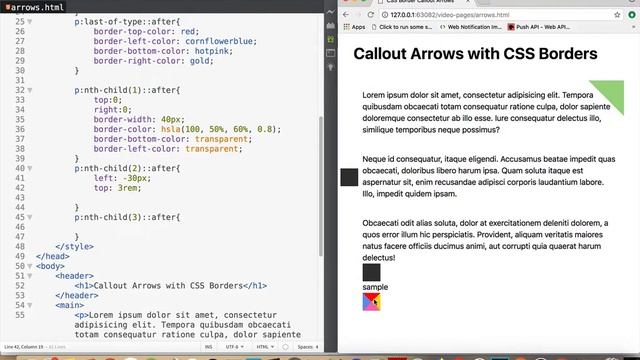Viewport: 640px width, 360px height.
Task: Open the Web Notification bookmark
Action: click(x=470, y=27)
